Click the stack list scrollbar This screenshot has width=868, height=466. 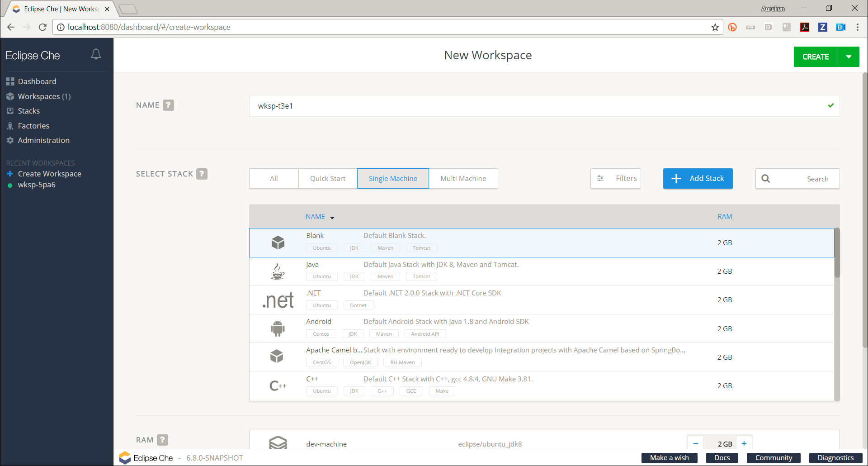tap(837, 253)
